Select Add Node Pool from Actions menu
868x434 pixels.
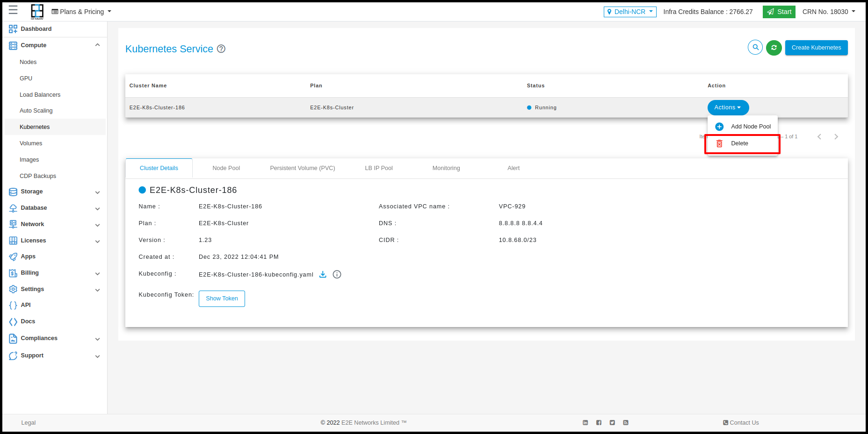point(743,127)
